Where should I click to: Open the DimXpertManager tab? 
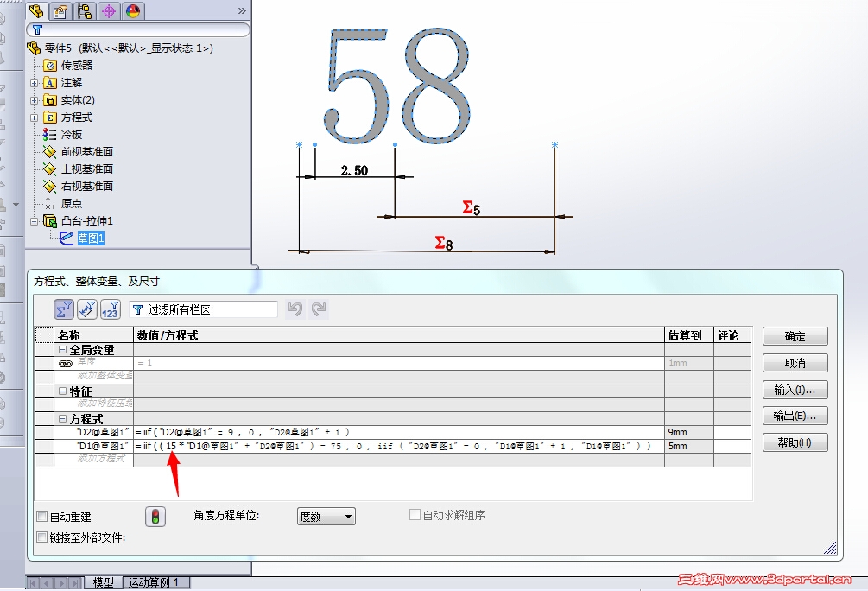click(109, 11)
